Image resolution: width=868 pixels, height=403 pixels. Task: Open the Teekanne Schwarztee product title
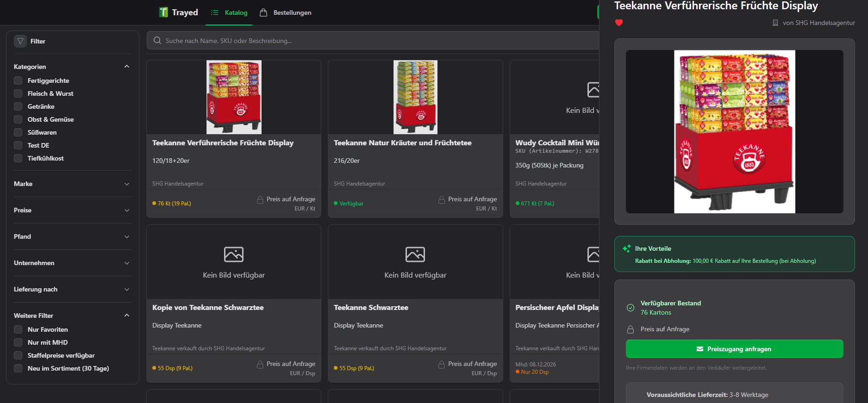371,308
